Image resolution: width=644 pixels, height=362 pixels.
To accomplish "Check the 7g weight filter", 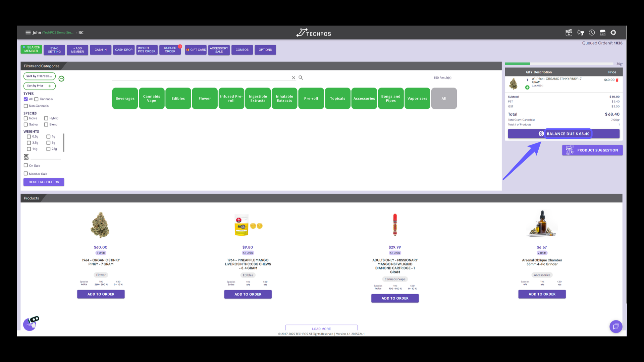I will click(x=48, y=143).
